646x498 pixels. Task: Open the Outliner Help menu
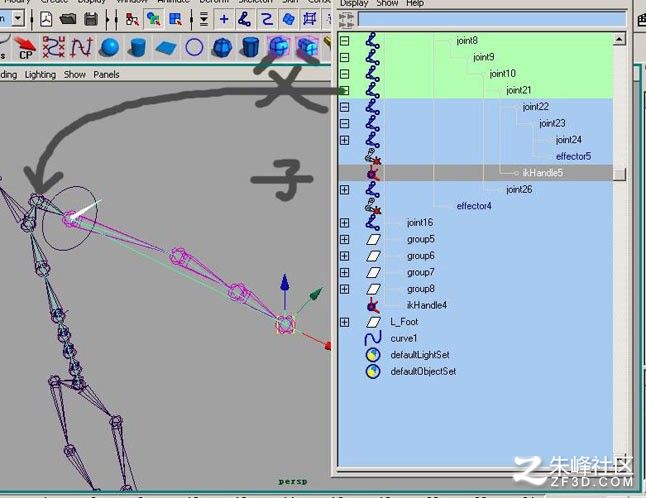point(415,3)
